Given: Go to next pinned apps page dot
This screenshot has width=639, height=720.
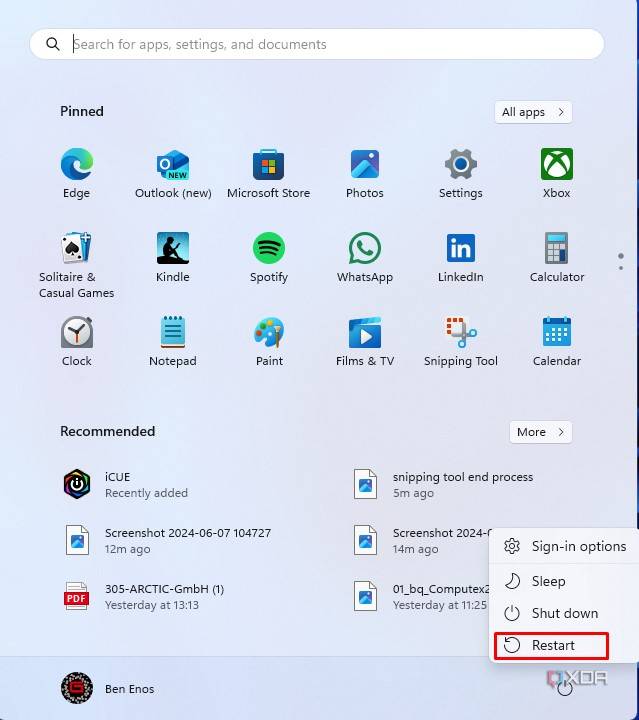Looking at the screenshot, I should tap(621, 268).
